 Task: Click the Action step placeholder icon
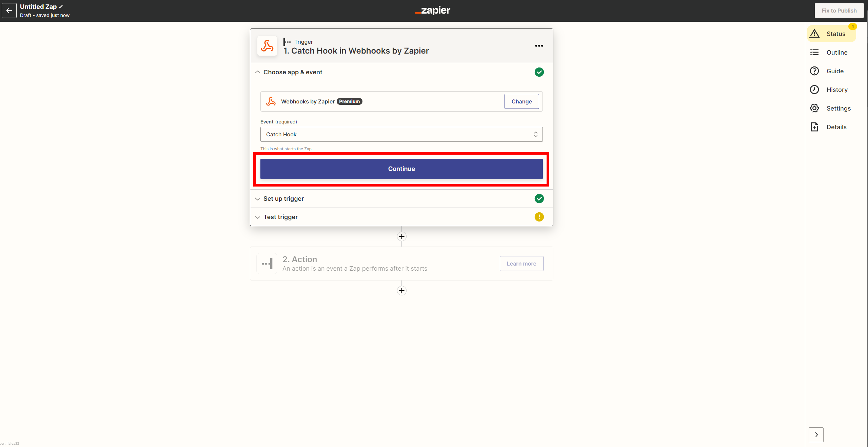267,264
